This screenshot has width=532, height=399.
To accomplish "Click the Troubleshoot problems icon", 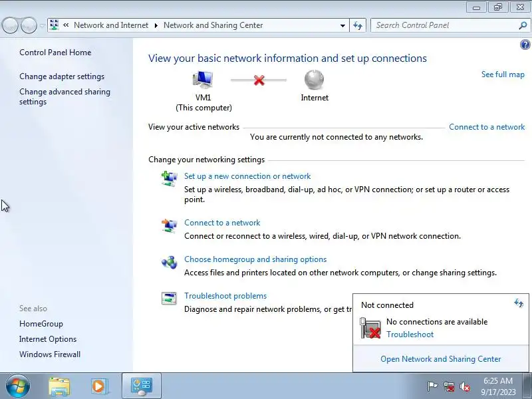I will point(169,298).
